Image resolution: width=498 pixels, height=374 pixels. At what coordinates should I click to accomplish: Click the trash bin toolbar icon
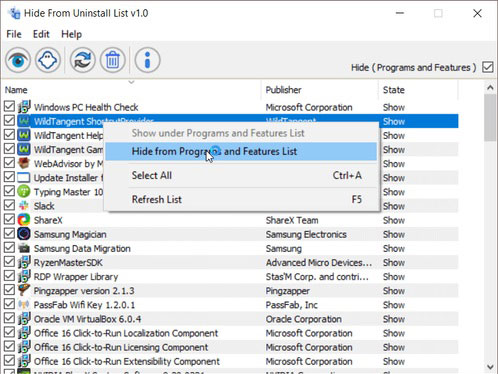(x=113, y=60)
